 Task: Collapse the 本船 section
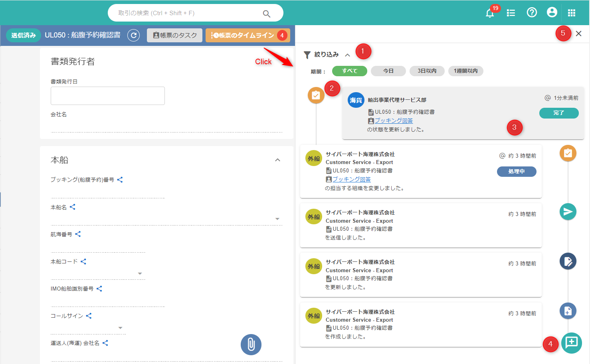click(277, 160)
